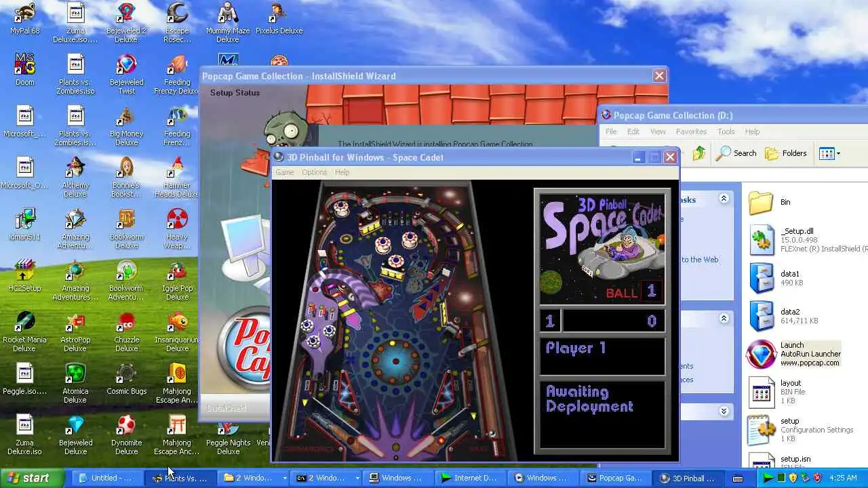Viewport: 868px width, 488px height.
Task: Click the Hammer Heads Deluxe desktop icon
Action: [x=177, y=178]
